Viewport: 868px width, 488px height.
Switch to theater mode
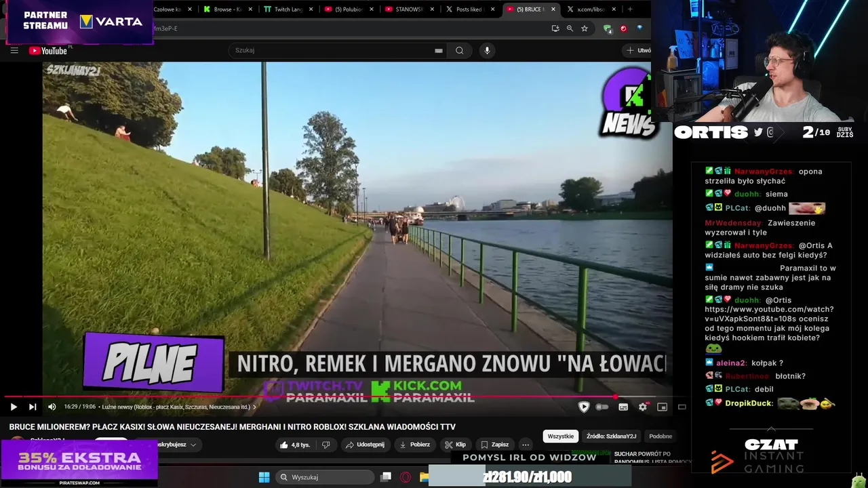(682, 407)
